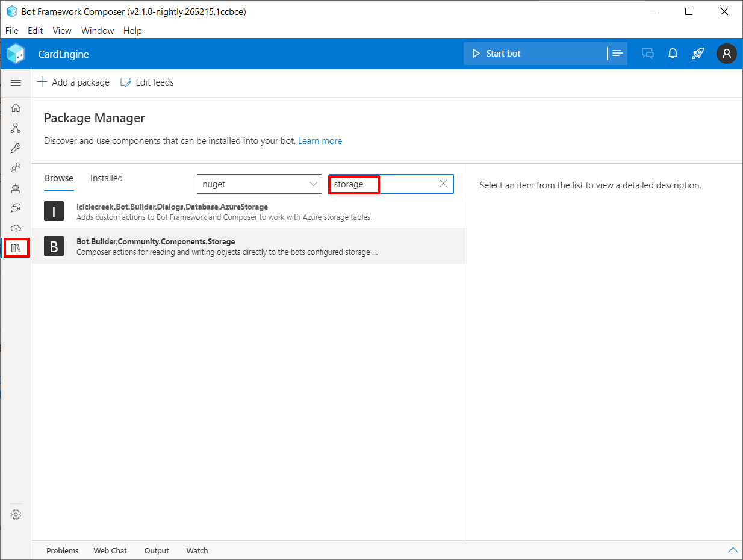Collapse the navigation with hamburger icon
The height and width of the screenshot is (560, 743).
point(16,83)
